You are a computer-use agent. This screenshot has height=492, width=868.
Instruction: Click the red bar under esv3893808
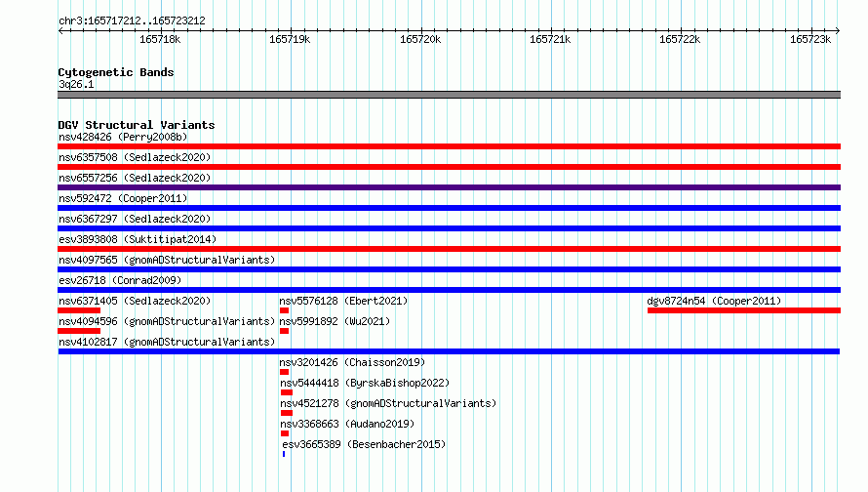[x=449, y=249]
